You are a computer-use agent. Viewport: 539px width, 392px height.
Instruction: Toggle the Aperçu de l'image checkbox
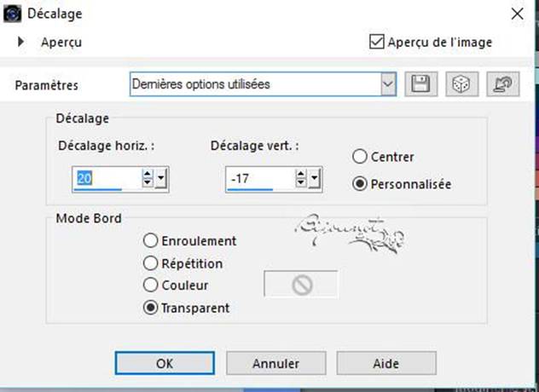(376, 42)
